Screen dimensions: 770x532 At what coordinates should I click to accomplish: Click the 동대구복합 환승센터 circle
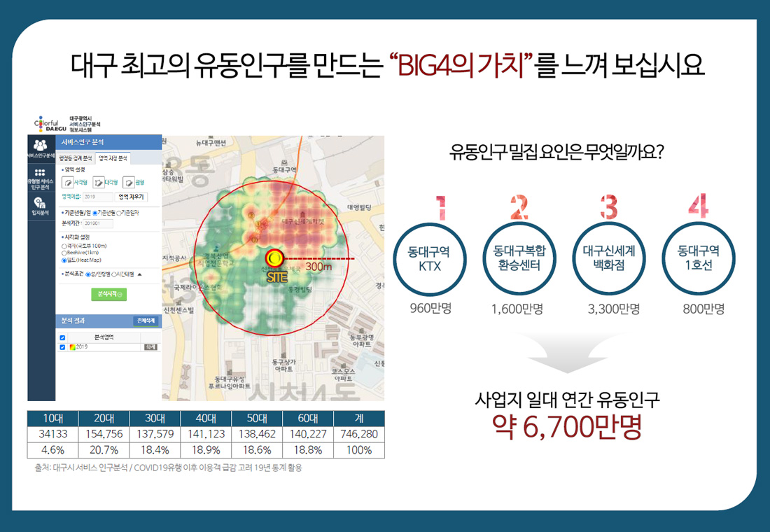(x=519, y=258)
